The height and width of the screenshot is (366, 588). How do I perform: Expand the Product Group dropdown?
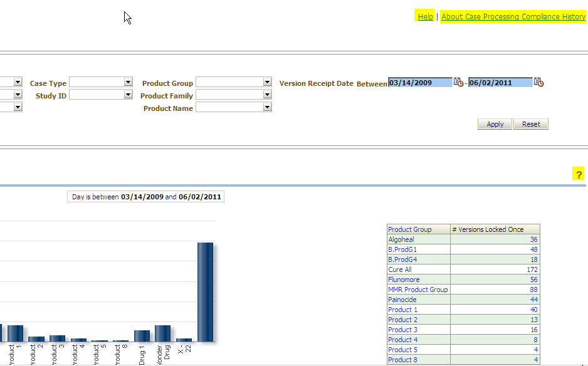click(x=267, y=81)
